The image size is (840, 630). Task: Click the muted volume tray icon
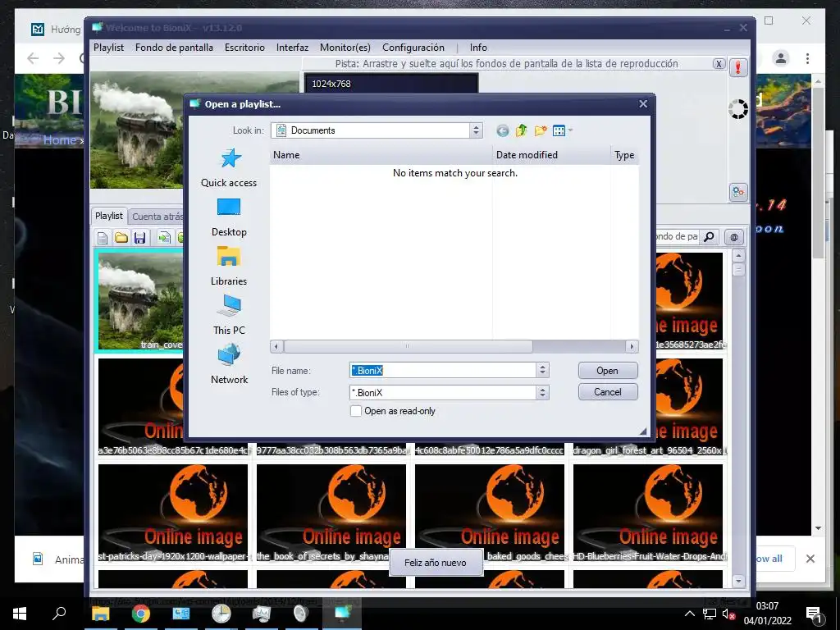point(728,614)
